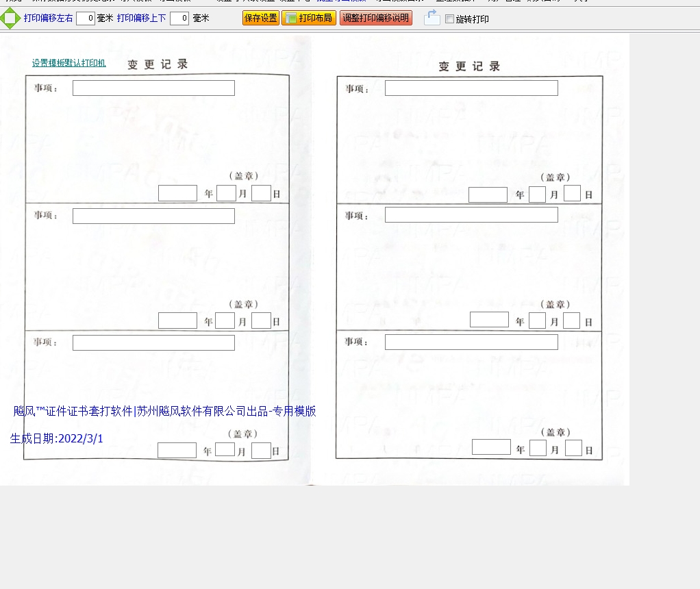Click the green up arrow on offset pad

tap(10, 12)
